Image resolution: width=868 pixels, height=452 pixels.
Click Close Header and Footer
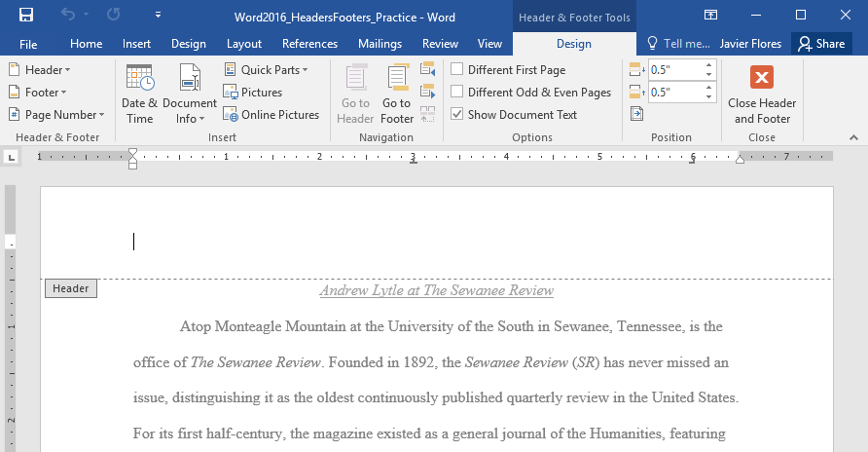point(762,94)
